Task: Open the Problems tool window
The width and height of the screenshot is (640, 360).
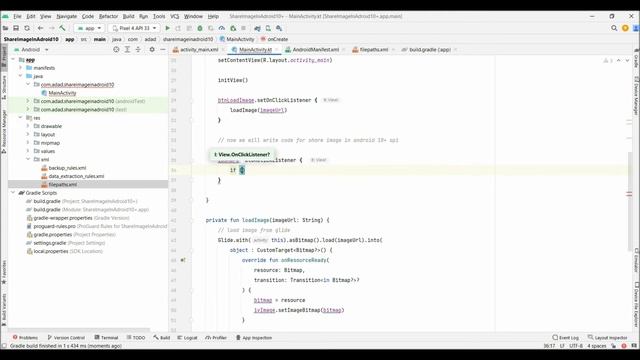Action: click(25, 338)
